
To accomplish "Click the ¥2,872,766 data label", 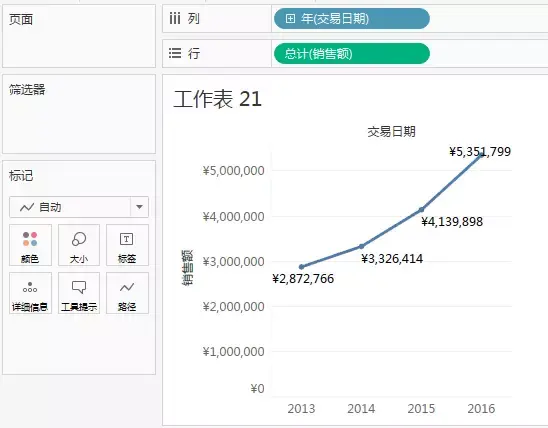I will click(303, 279).
